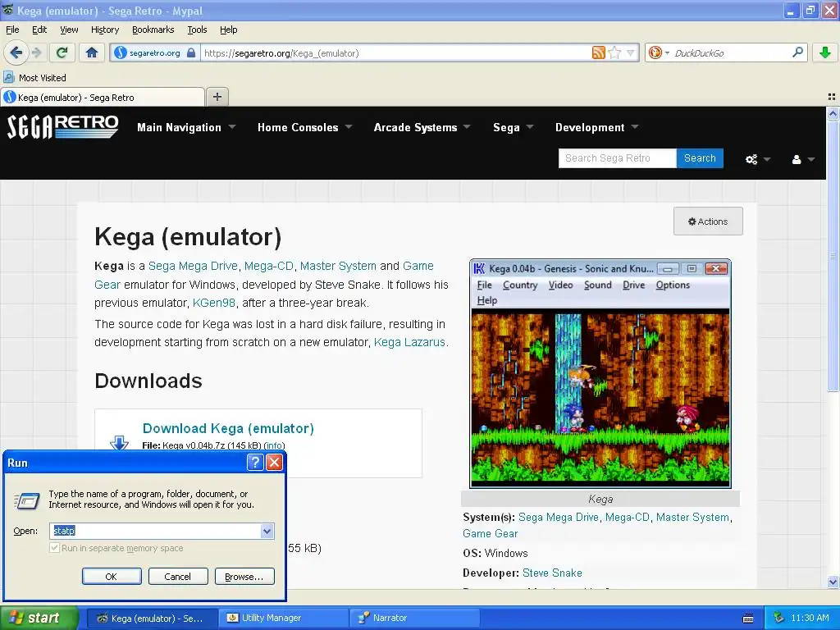Open the Windows start button
840x630 pixels.
click(x=38, y=618)
